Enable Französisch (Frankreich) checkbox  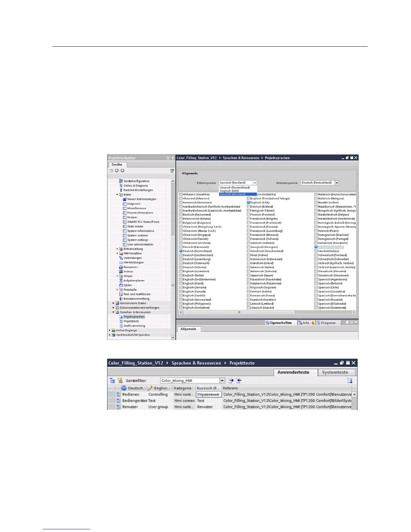(x=248, y=223)
